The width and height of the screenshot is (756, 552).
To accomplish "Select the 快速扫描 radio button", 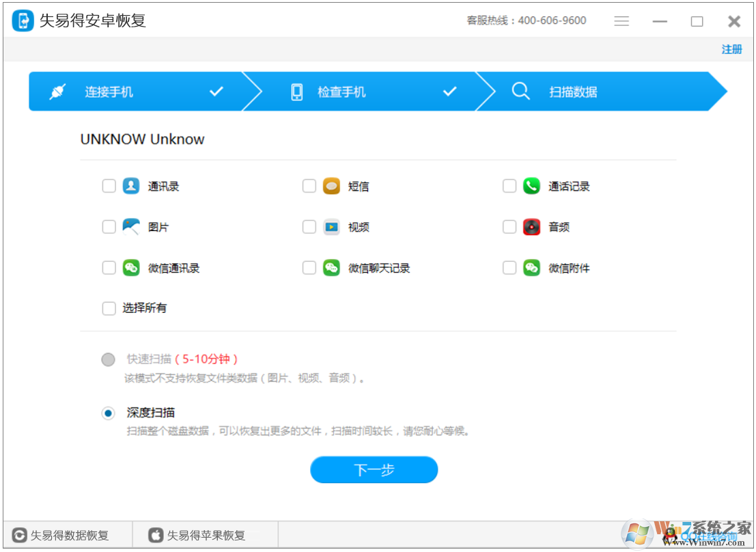I will [107, 359].
